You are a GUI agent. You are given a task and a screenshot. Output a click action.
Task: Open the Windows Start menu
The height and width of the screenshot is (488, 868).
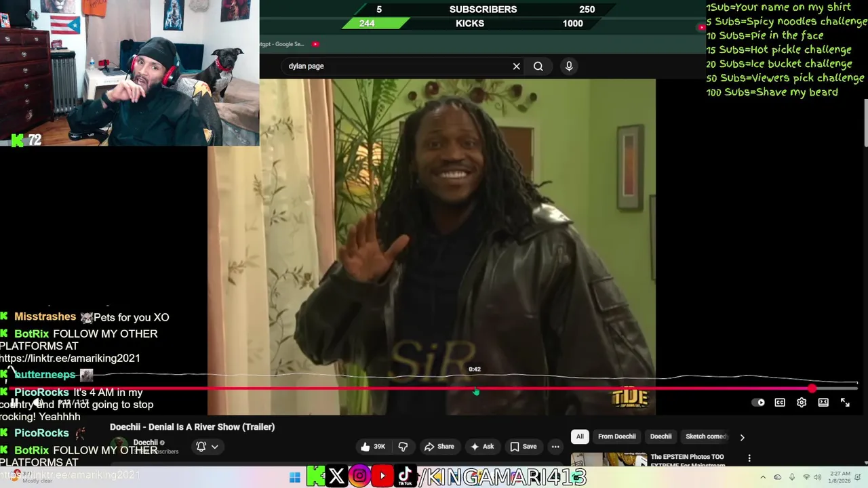pos(294,477)
